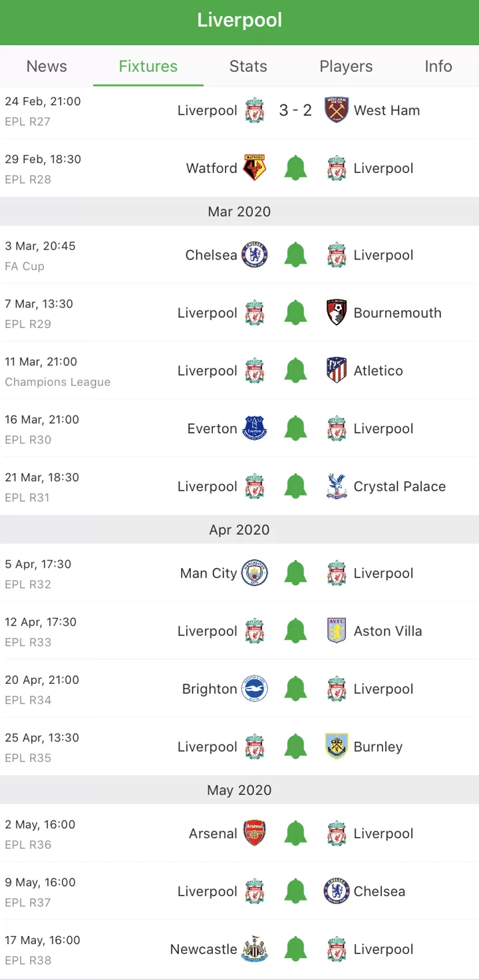Viewport: 479px width, 980px height.
Task: Enable bell reminder for Arsenal vs Liverpool
Action: click(x=295, y=834)
